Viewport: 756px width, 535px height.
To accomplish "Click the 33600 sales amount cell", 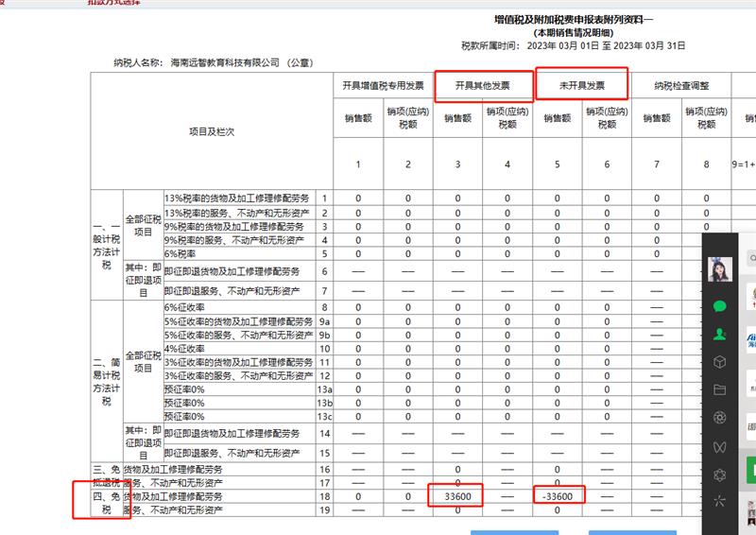I will pos(457,496).
